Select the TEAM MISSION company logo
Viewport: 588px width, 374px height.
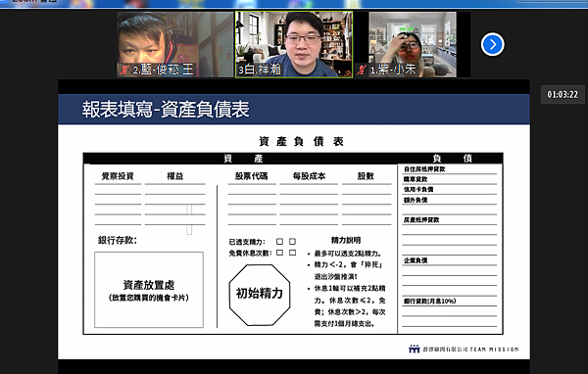click(x=464, y=349)
